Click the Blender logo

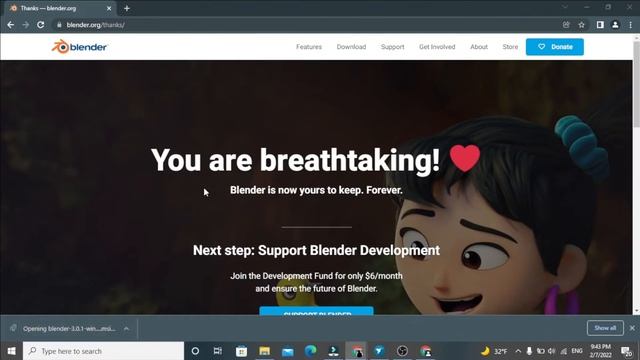tap(79, 47)
